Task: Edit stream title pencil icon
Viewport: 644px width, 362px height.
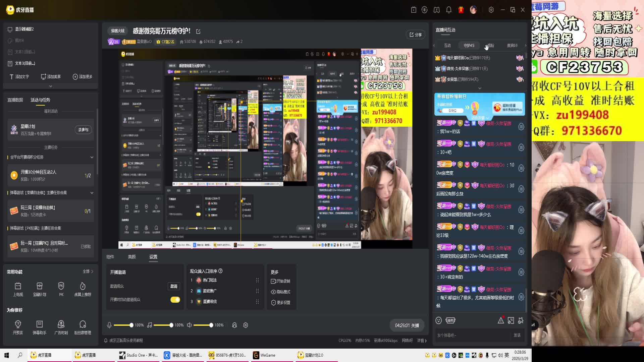Action: (x=198, y=31)
